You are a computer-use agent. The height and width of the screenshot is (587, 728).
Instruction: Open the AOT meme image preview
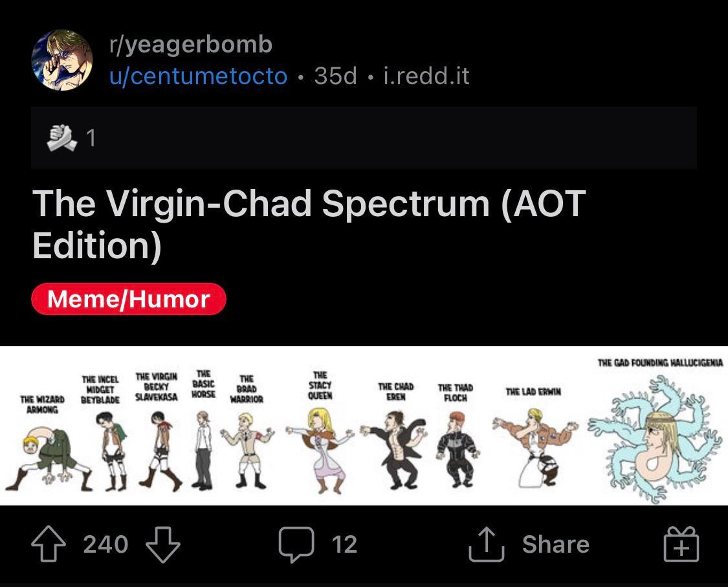[x=364, y=426]
